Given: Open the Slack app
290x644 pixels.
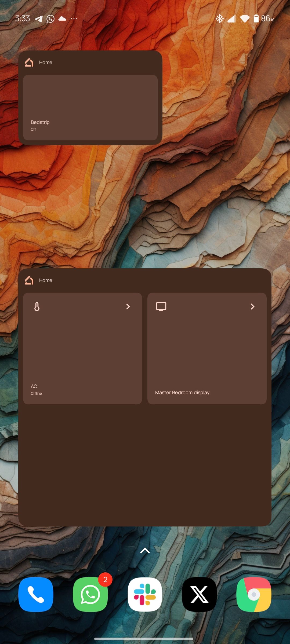Looking at the screenshot, I should (x=145, y=594).
